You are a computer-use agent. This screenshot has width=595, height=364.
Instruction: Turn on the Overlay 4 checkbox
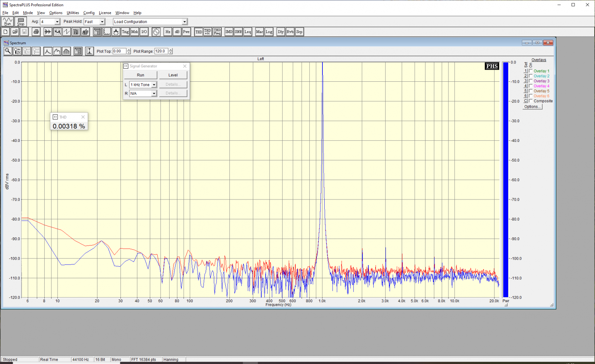click(x=531, y=86)
